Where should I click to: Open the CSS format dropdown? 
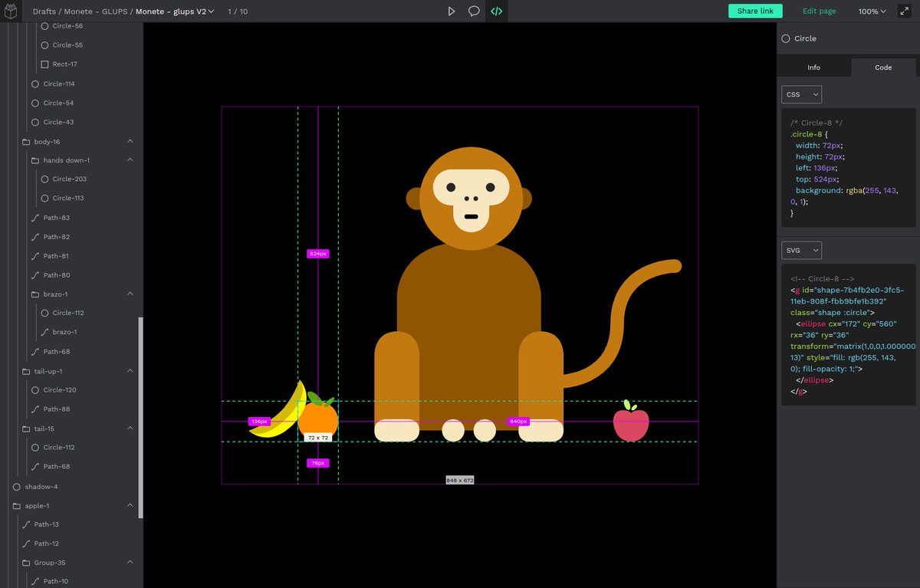pos(801,94)
